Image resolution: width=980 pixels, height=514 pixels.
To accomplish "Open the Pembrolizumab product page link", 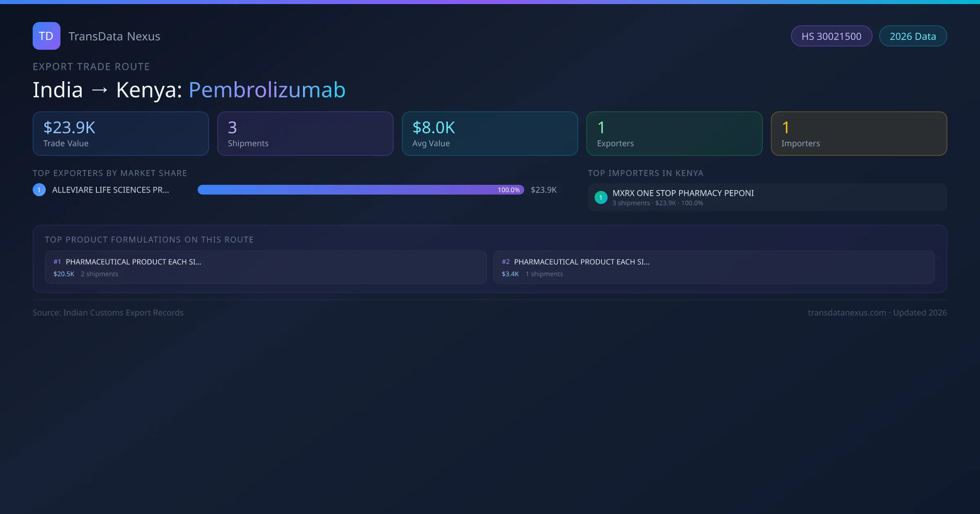I will point(267,89).
